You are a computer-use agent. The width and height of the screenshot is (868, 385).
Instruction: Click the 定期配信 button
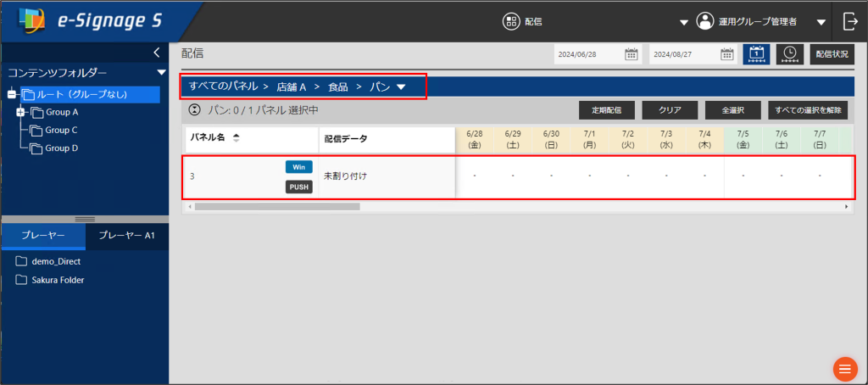[607, 110]
